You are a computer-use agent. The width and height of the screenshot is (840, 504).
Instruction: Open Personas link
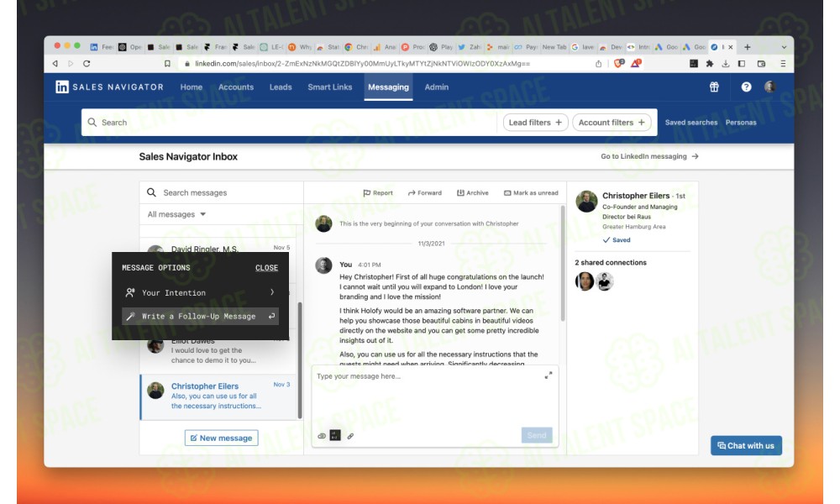tap(741, 122)
